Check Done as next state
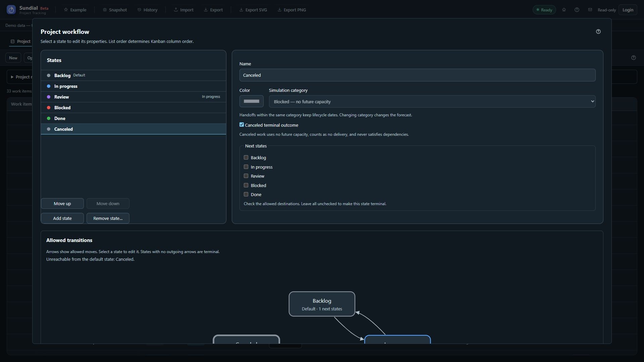Viewport: 644px width, 362px height. (246, 194)
